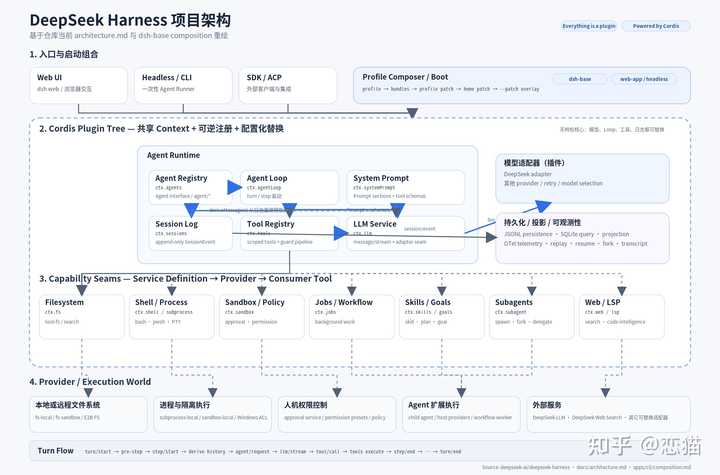Select the 'Everything is a plugin' pill
Screen dimensions: 720x475
[x=589, y=26]
